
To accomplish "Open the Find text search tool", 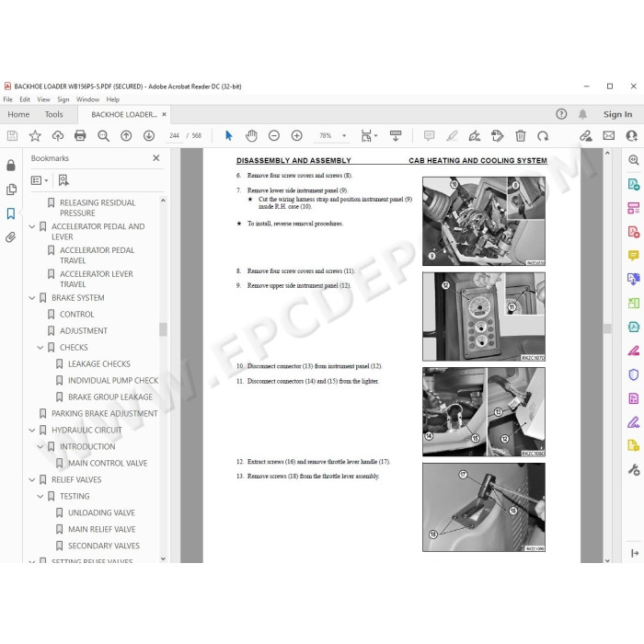I will (x=103, y=136).
